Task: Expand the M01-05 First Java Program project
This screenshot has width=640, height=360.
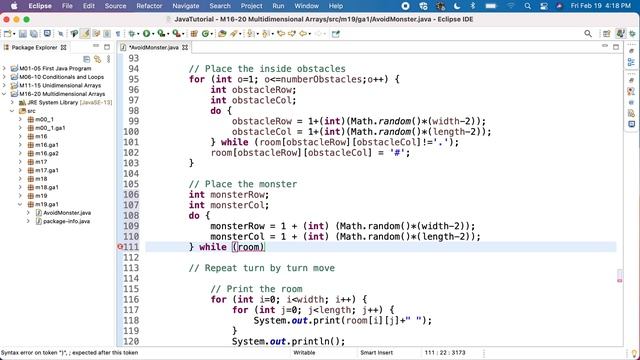Action: click(x=4, y=68)
